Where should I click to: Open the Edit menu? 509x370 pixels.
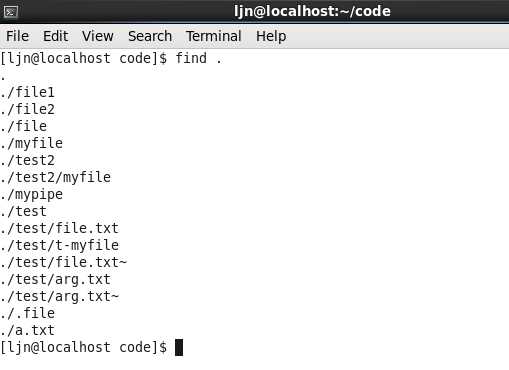click(56, 36)
